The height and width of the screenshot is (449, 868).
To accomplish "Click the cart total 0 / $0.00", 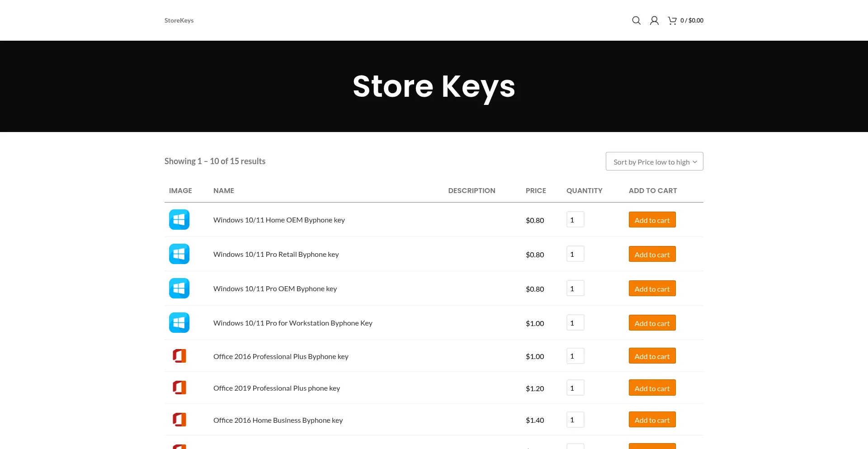I will click(x=692, y=20).
